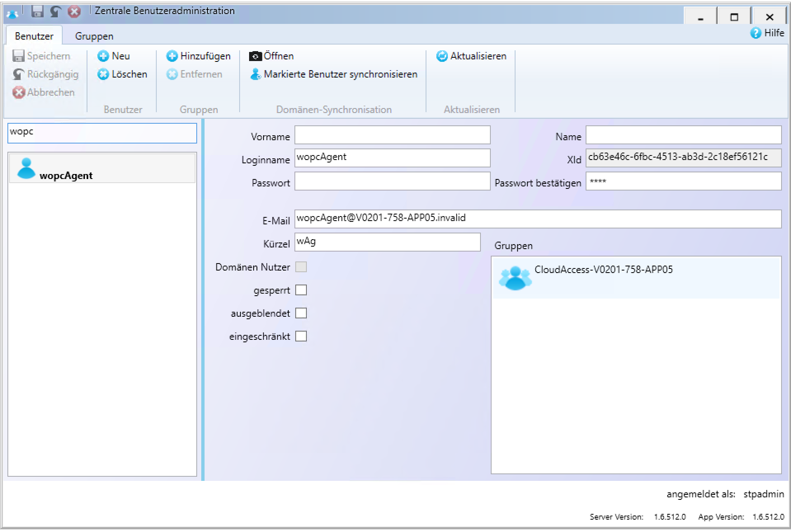Select wopcAgent in the user list
The image size is (791, 532).
[x=102, y=168]
